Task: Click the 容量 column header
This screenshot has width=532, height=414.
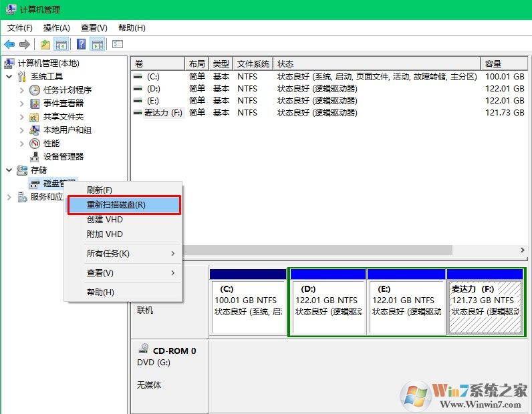Action: click(x=503, y=63)
